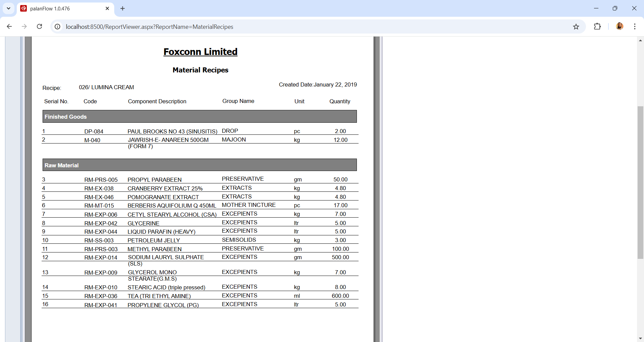Open a new browser tab

coord(122,8)
